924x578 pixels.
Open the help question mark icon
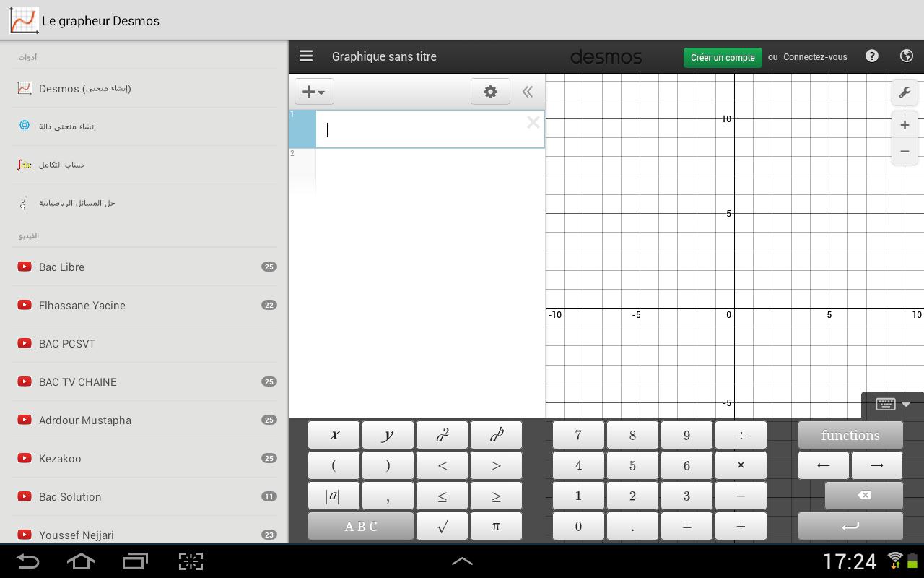[x=872, y=56]
